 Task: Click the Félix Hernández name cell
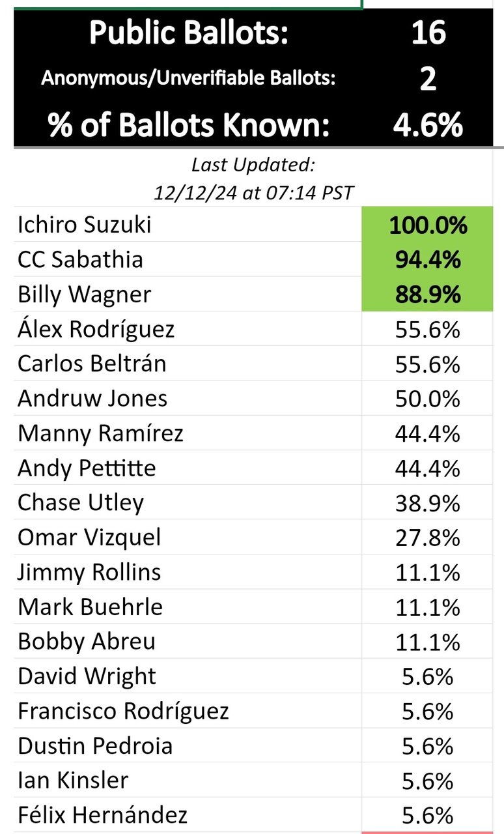point(188,814)
